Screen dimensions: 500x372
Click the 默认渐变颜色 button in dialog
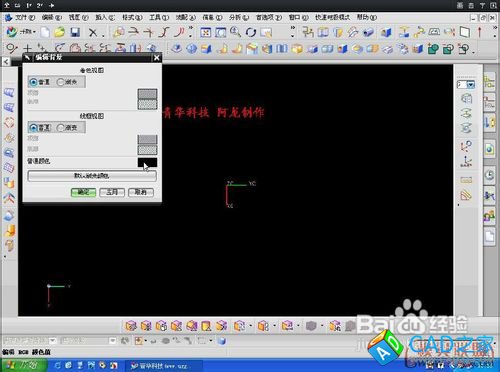[x=92, y=176]
